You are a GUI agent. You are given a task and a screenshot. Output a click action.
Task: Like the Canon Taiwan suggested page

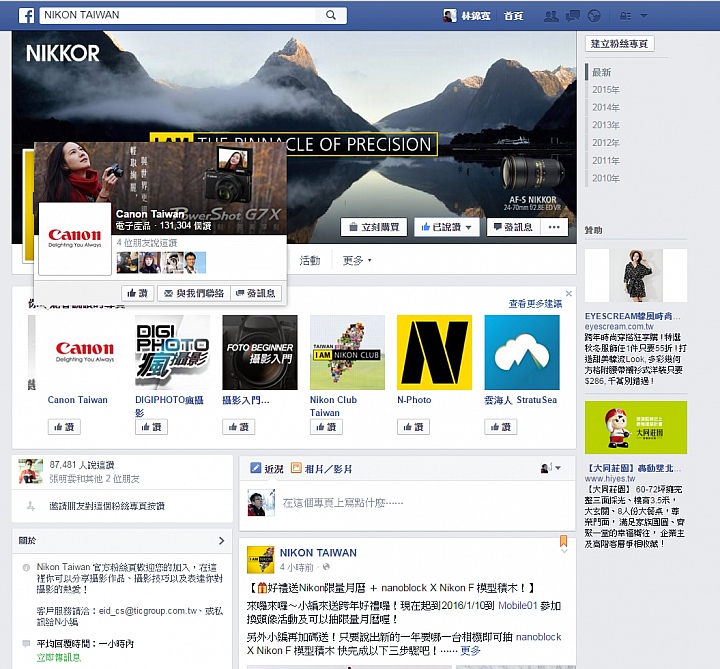tap(64, 427)
